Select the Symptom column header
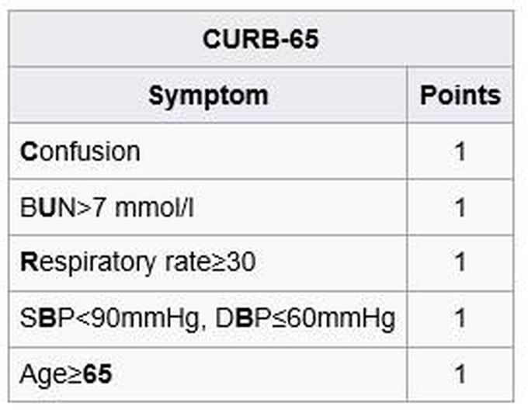This screenshot has height=420, width=528. point(207,95)
